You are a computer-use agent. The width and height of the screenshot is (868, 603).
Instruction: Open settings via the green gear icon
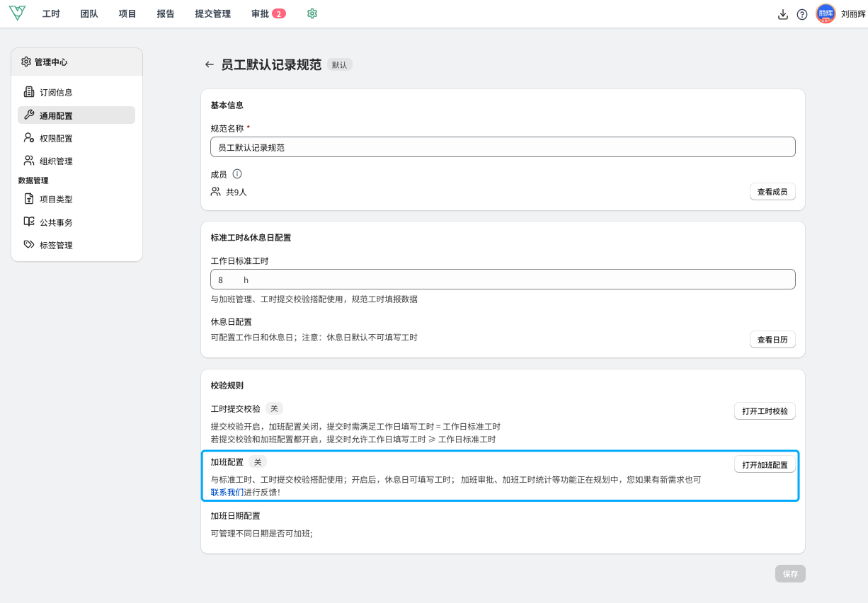tap(312, 13)
